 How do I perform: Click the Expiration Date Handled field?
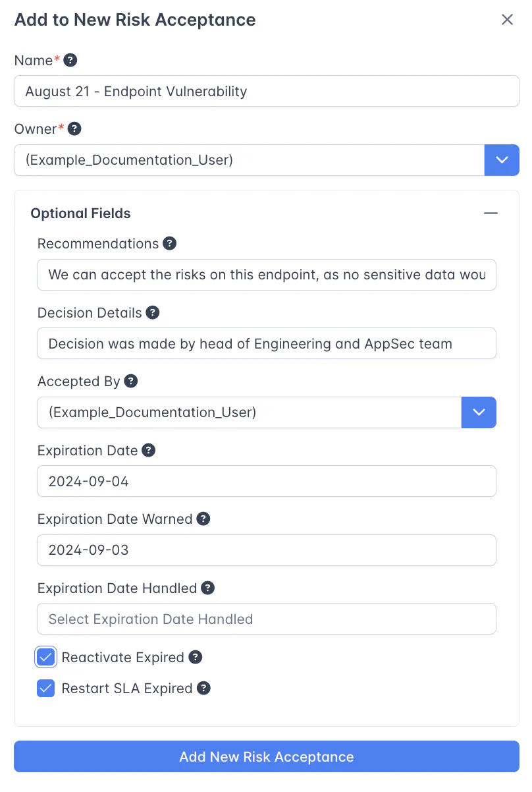[x=266, y=619]
